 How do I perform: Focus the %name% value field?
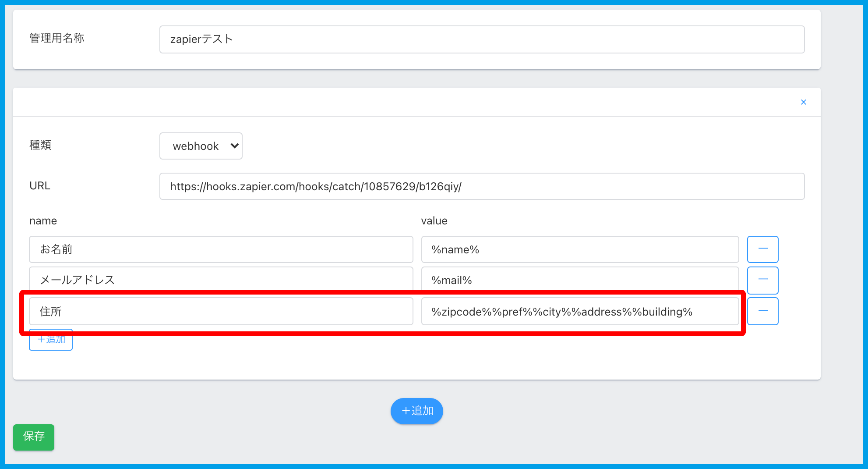coord(580,249)
